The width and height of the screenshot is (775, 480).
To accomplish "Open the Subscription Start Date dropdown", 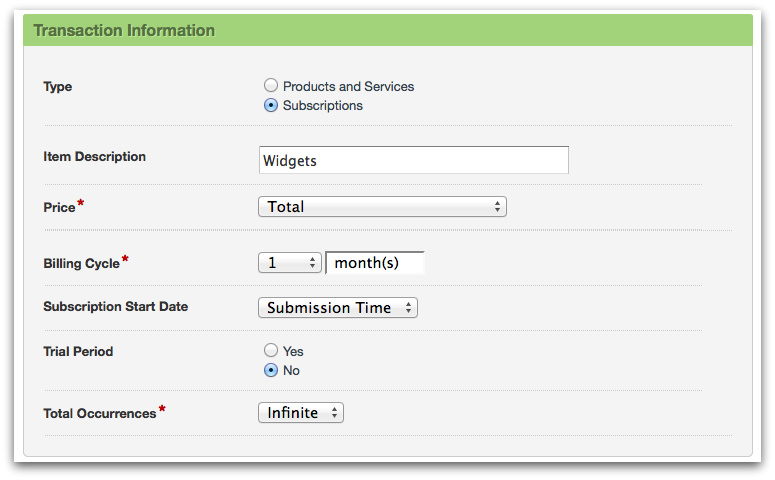I will coord(337,308).
